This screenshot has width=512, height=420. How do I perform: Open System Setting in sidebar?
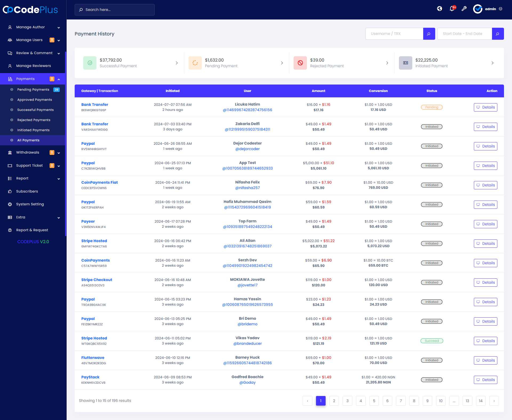coord(30,204)
